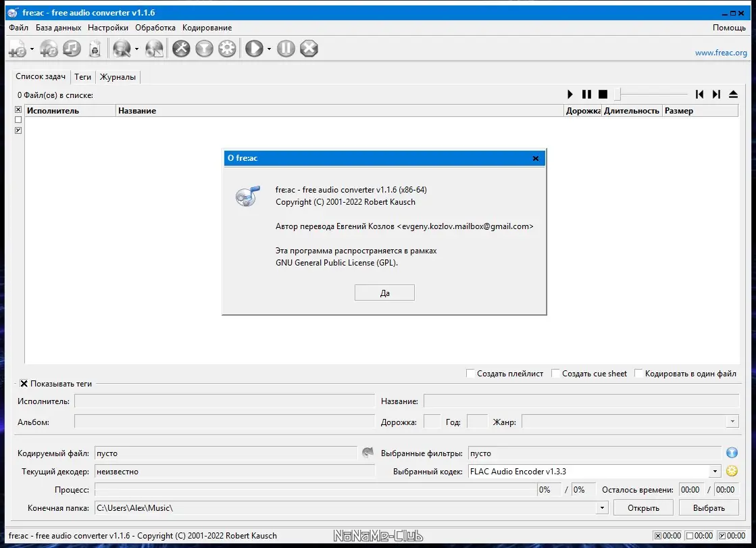Stop joblist playback

pyautogui.click(x=603, y=94)
